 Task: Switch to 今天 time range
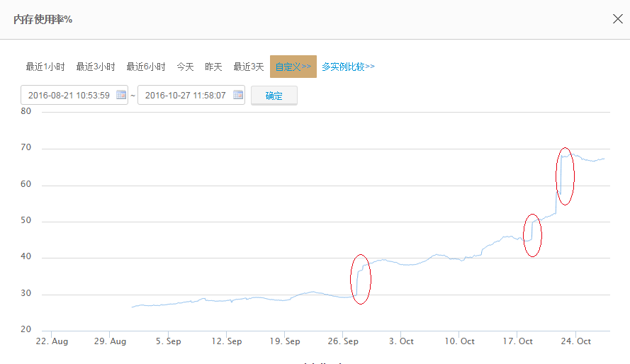pyautogui.click(x=185, y=67)
